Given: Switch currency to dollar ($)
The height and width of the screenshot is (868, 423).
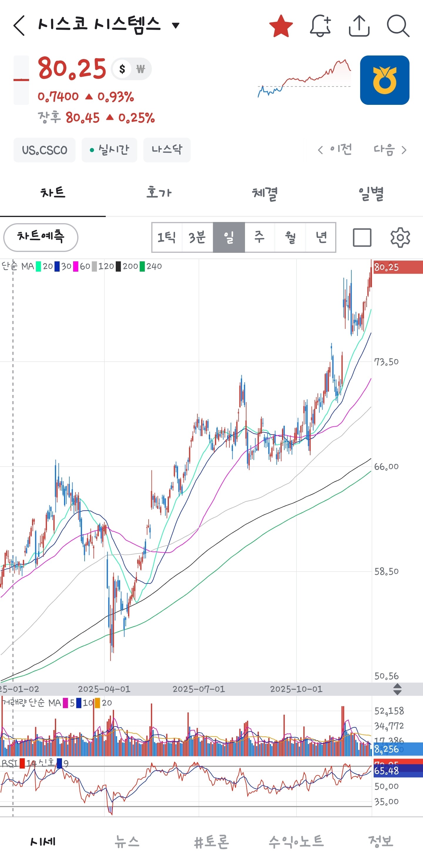Looking at the screenshot, I should click(122, 69).
